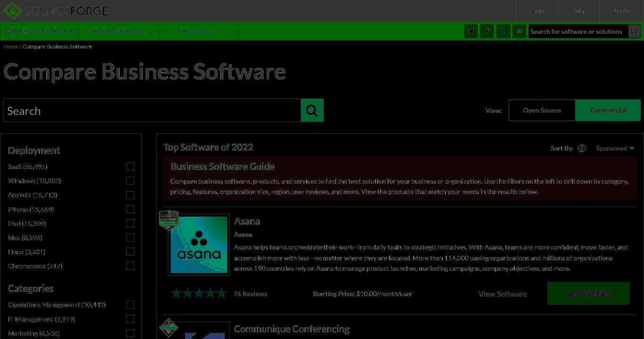The width and height of the screenshot is (644, 339).
Task: Open the SourceForge logo home link
Action: (56, 10)
